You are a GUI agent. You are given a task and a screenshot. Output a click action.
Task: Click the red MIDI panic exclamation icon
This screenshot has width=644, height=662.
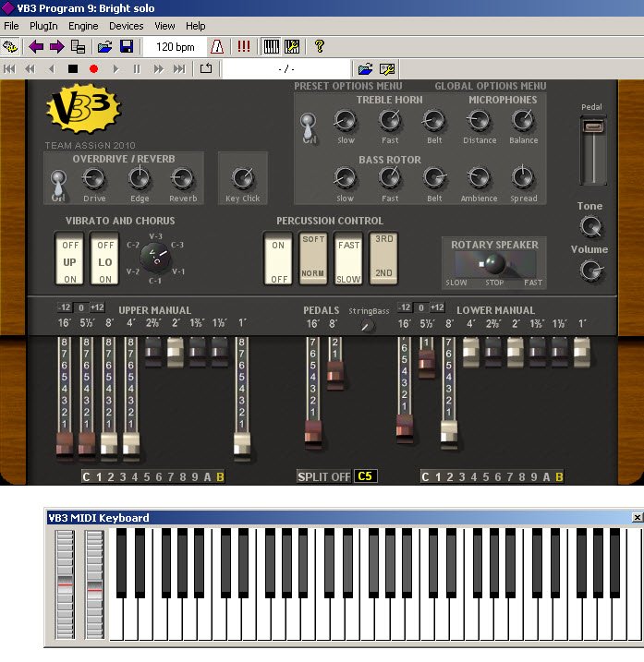click(243, 46)
